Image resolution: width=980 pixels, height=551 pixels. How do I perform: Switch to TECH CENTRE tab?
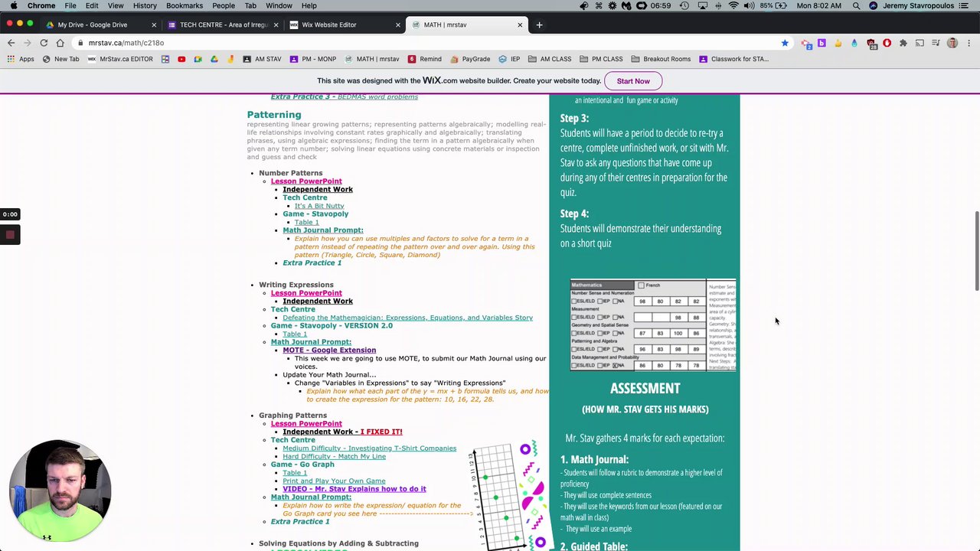click(x=224, y=24)
